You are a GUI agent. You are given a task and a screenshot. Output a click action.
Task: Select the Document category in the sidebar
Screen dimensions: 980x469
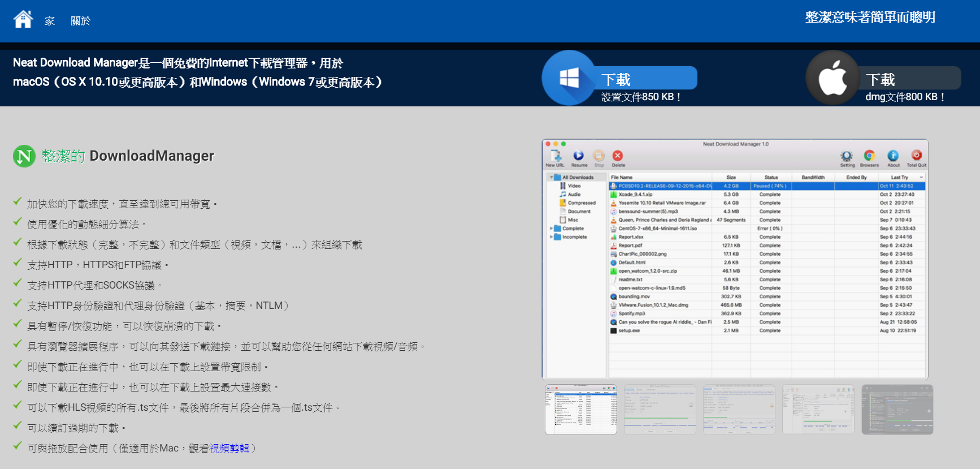pyautogui.click(x=575, y=212)
